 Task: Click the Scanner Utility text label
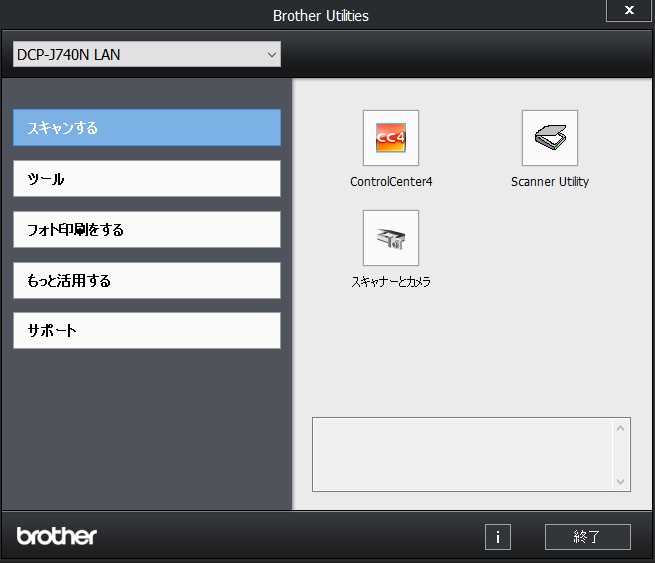(549, 182)
